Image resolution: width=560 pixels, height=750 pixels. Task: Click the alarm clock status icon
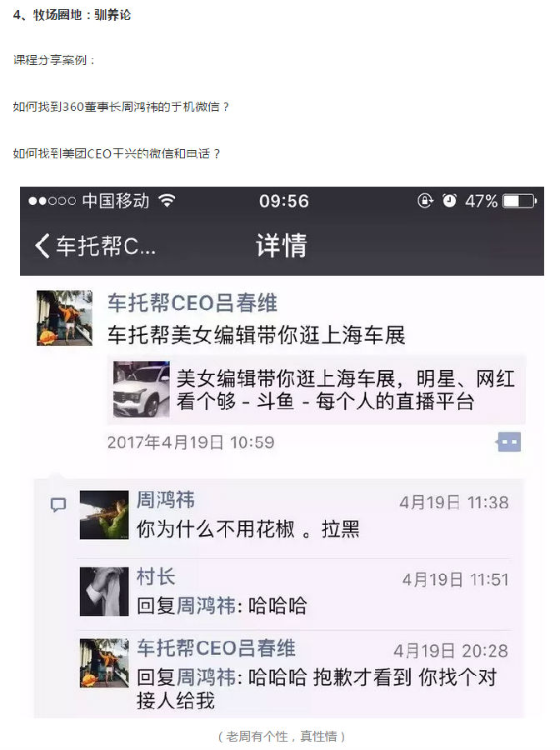pyautogui.click(x=449, y=200)
